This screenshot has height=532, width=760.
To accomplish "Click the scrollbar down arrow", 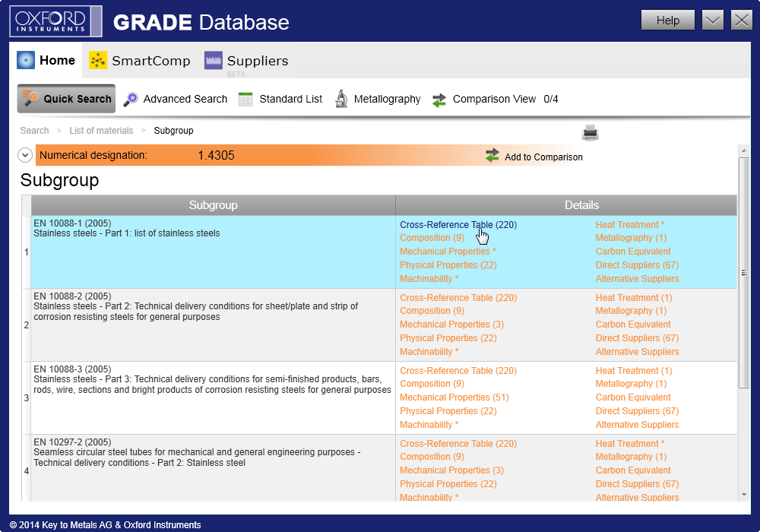I will pyautogui.click(x=744, y=495).
